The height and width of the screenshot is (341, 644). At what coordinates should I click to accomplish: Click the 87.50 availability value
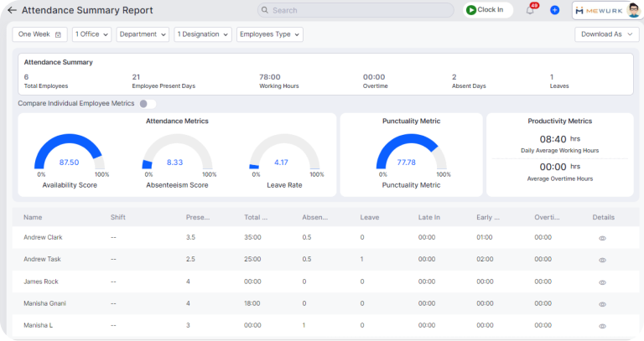coord(69,162)
